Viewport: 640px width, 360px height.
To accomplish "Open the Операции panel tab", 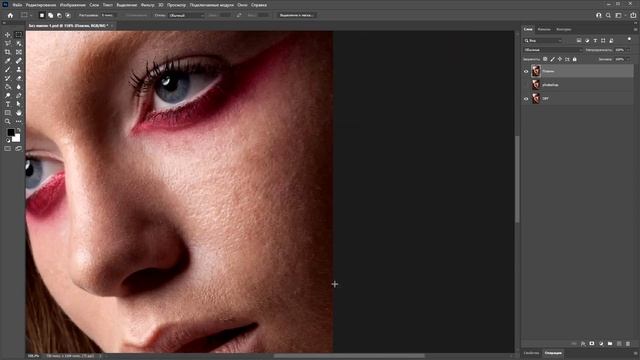I will (x=553, y=353).
